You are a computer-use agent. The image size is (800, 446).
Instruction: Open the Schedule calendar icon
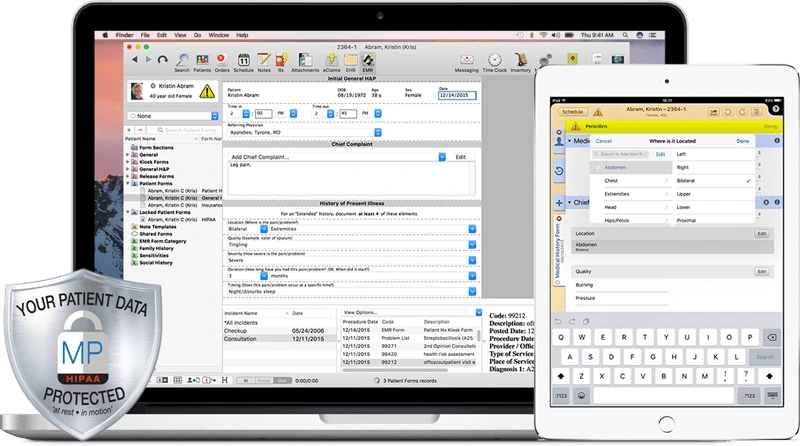coord(243,61)
